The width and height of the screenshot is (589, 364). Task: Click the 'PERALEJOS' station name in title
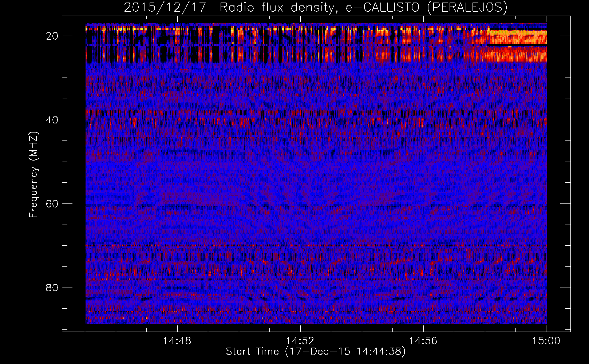pyautogui.click(x=467, y=7)
